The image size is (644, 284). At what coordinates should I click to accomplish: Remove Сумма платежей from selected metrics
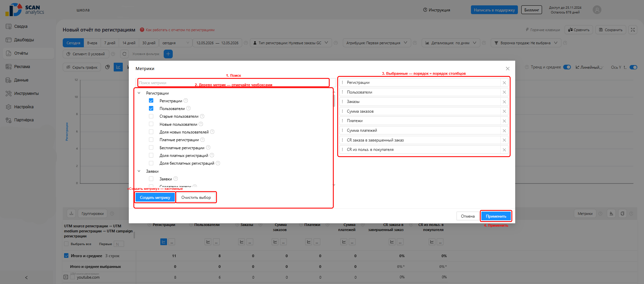(504, 130)
